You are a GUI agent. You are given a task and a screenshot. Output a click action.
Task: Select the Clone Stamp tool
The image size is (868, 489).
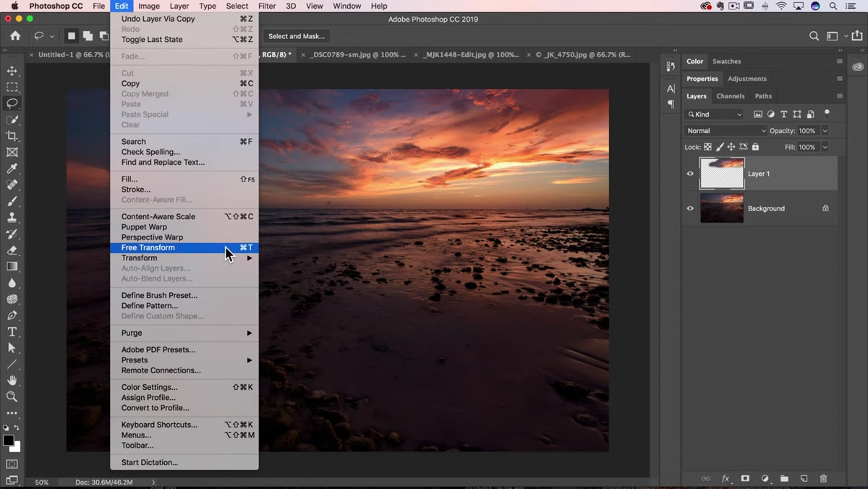pyautogui.click(x=12, y=218)
